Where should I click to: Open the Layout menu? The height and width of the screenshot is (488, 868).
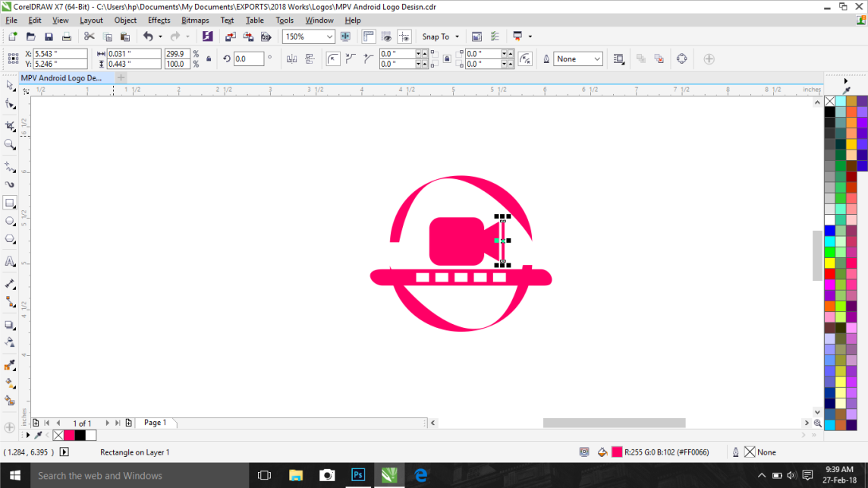tap(91, 20)
